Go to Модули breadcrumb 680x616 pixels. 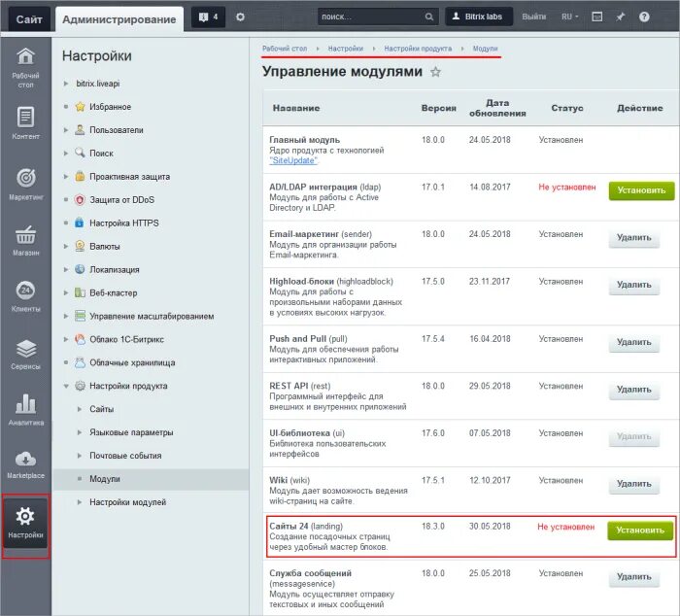point(486,49)
